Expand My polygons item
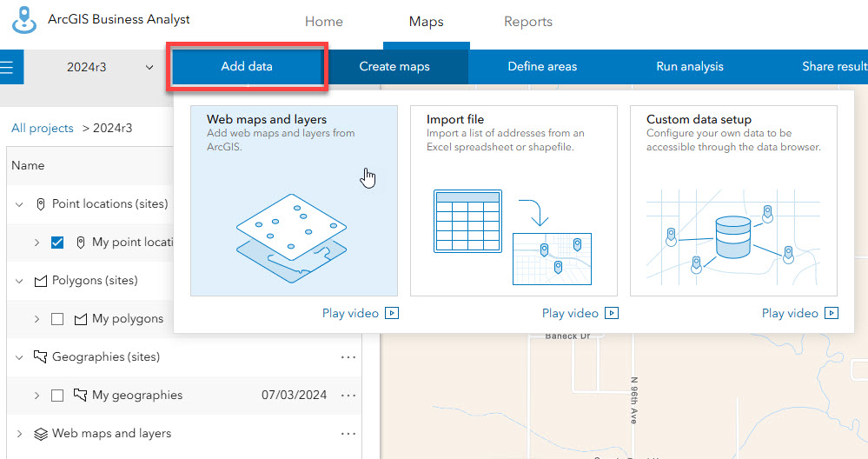The image size is (868, 459). click(36, 319)
